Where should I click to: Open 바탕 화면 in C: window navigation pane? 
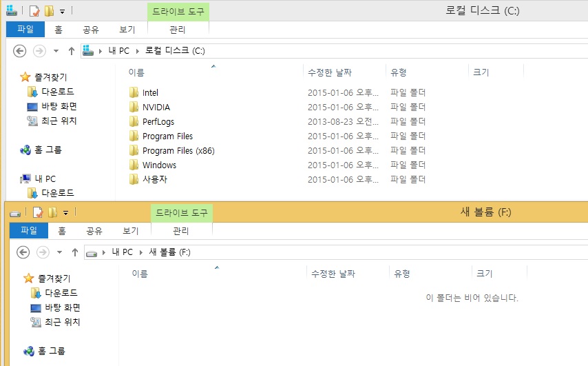59,106
